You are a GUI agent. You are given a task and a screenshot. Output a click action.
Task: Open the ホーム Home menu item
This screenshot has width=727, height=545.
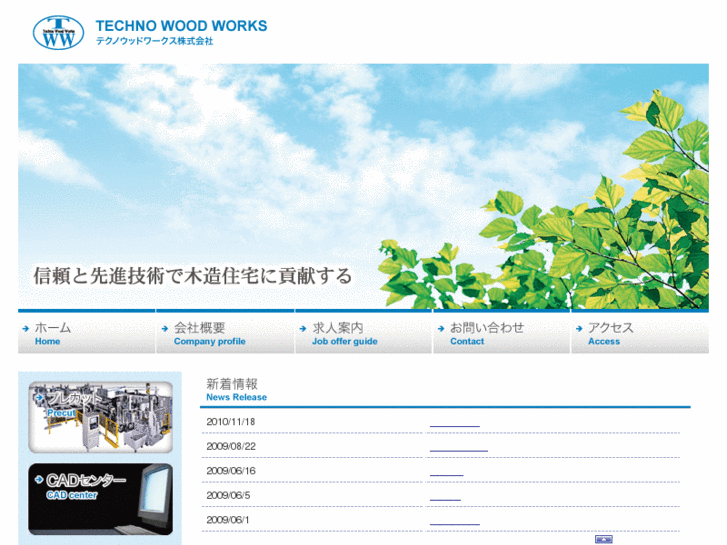coord(87,333)
